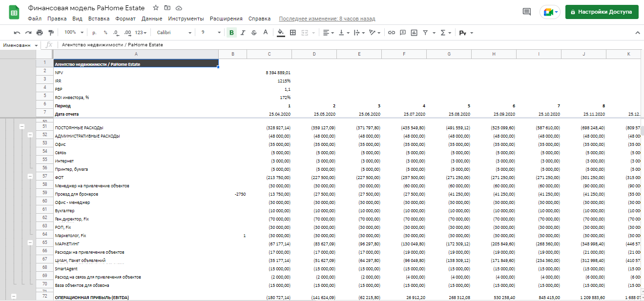Select column C header
This screenshot has width=644, height=301.
coord(269,54)
